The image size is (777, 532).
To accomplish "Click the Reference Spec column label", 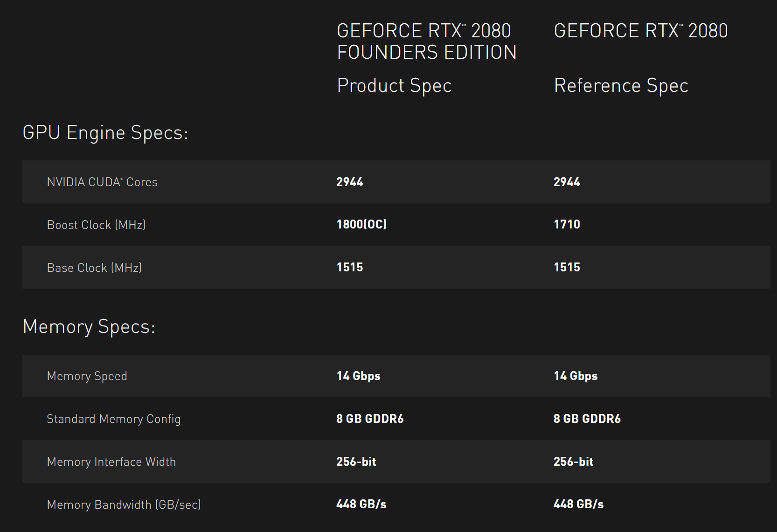I will pos(621,86).
